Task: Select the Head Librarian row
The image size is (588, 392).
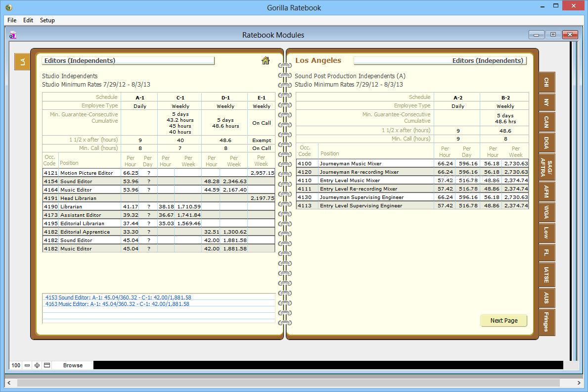Action: [x=159, y=198]
